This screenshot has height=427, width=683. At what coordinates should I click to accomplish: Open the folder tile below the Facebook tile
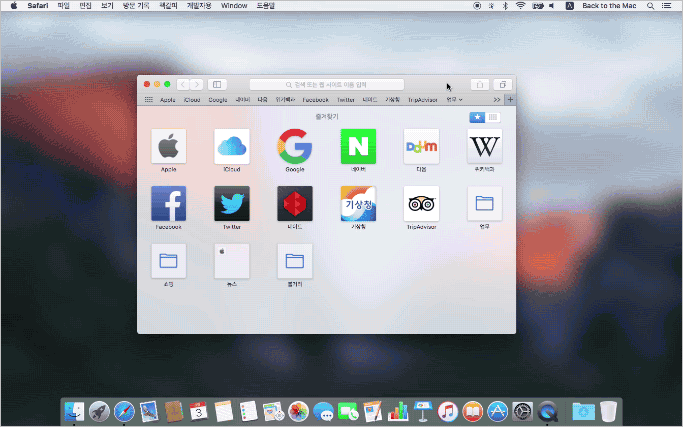tap(169, 261)
